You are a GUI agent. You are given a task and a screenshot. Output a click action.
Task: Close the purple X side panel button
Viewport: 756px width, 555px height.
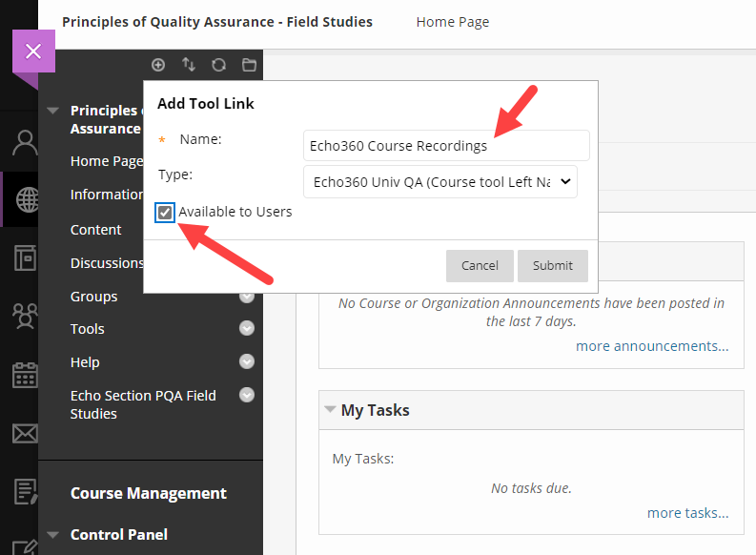pos(33,51)
